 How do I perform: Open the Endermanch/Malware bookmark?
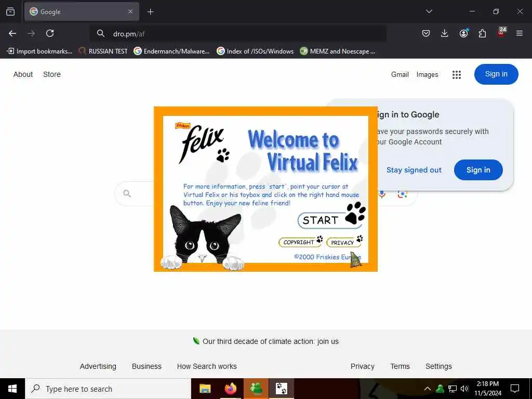(171, 51)
